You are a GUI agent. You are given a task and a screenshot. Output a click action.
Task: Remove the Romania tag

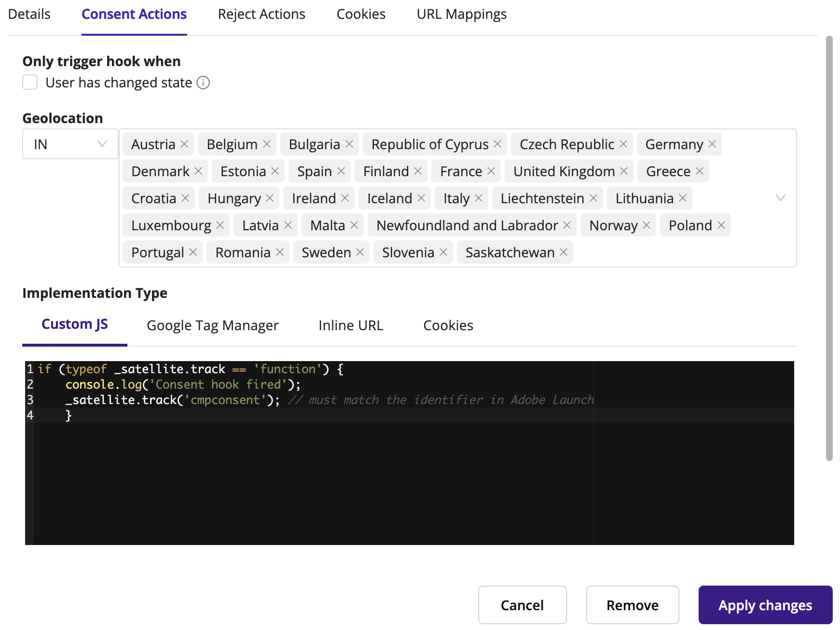pos(280,252)
